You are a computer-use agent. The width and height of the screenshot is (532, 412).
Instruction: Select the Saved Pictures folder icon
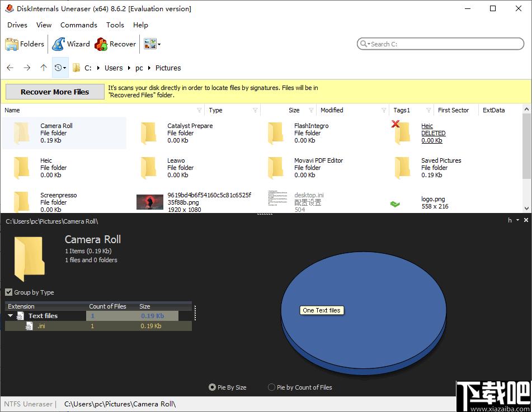403,168
